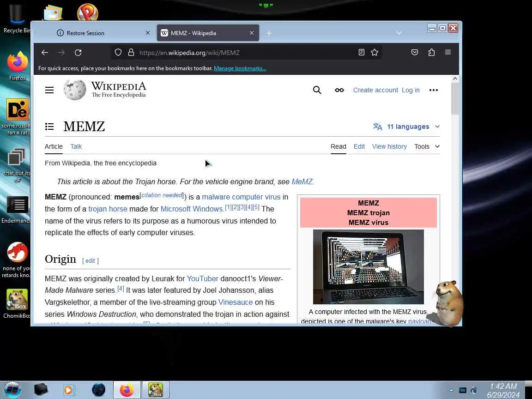Open the Vinesauce link
Screen dimensions: 532x399
pyautogui.click(x=235, y=302)
